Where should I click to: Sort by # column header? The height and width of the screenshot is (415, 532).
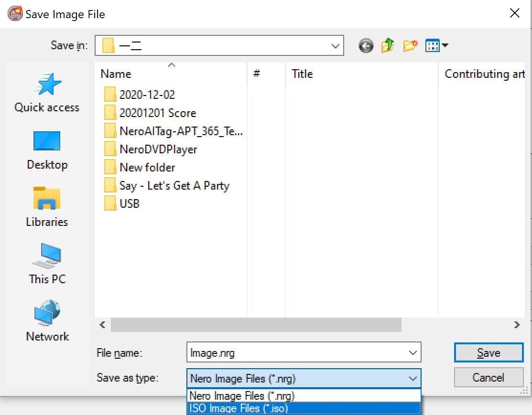[266, 74]
